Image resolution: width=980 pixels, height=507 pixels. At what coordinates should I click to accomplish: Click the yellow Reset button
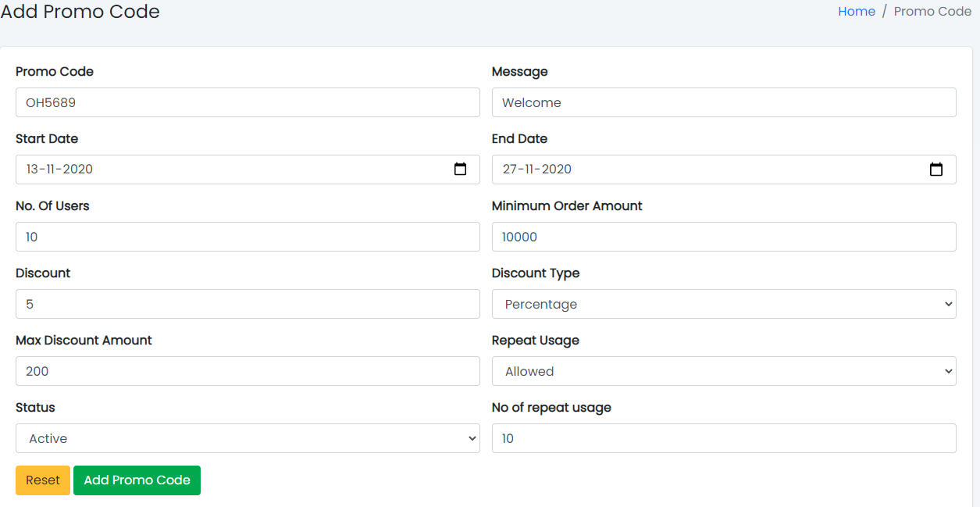tap(43, 480)
